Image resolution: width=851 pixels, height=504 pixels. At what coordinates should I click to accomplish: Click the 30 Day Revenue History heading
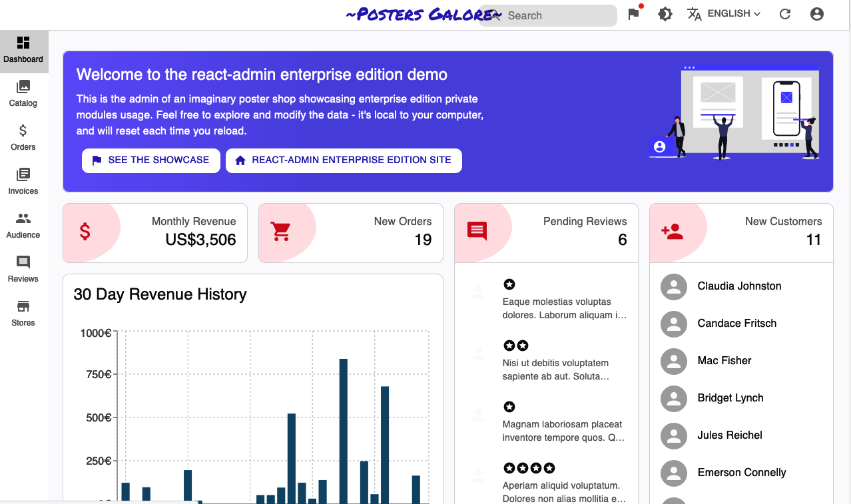(x=160, y=294)
